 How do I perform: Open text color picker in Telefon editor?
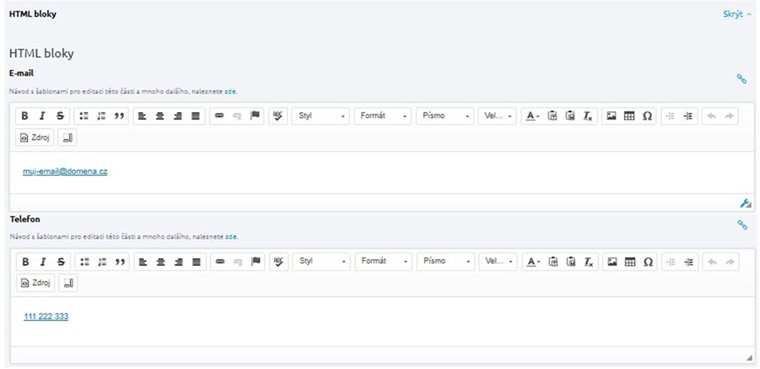pos(534,262)
